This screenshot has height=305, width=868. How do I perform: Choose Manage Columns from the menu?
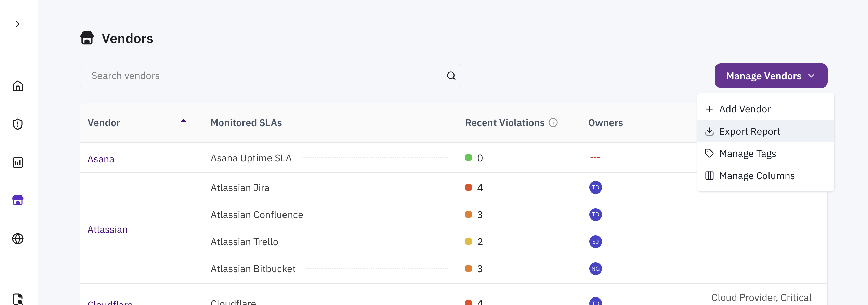pos(765,176)
